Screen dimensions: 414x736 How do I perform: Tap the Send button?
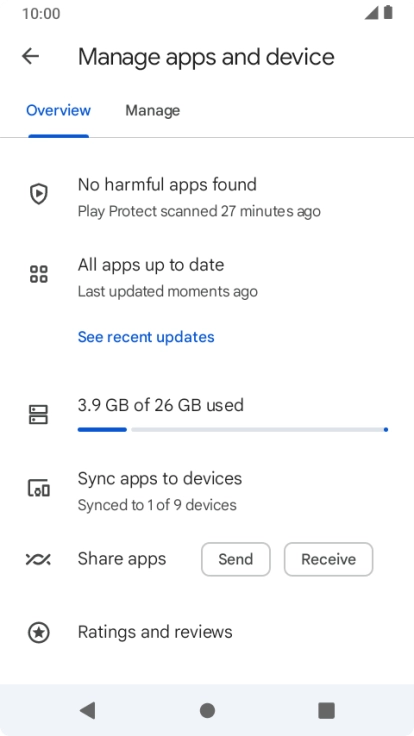236,559
